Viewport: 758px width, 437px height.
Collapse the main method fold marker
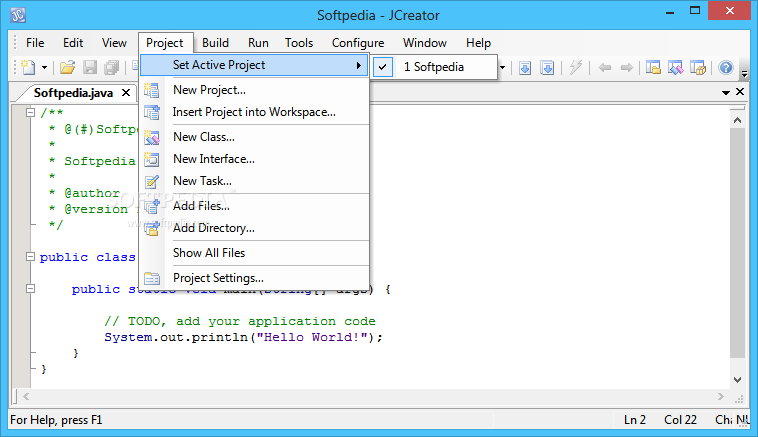tap(30, 289)
